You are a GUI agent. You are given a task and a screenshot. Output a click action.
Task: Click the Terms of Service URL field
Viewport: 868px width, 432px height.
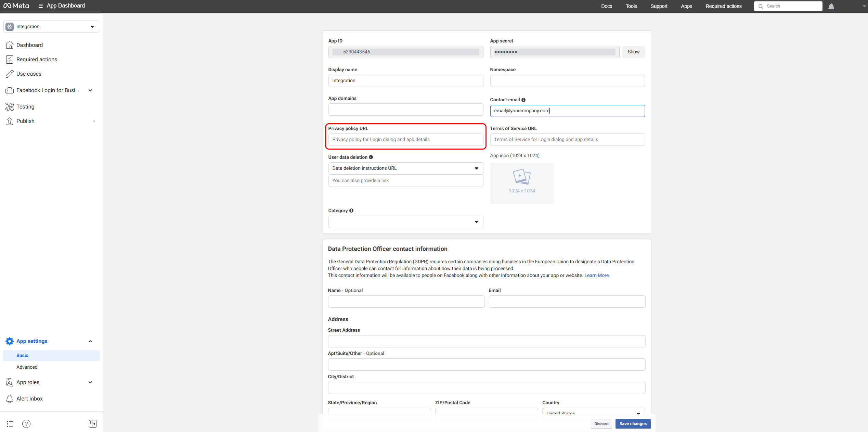tap(567, 139)
